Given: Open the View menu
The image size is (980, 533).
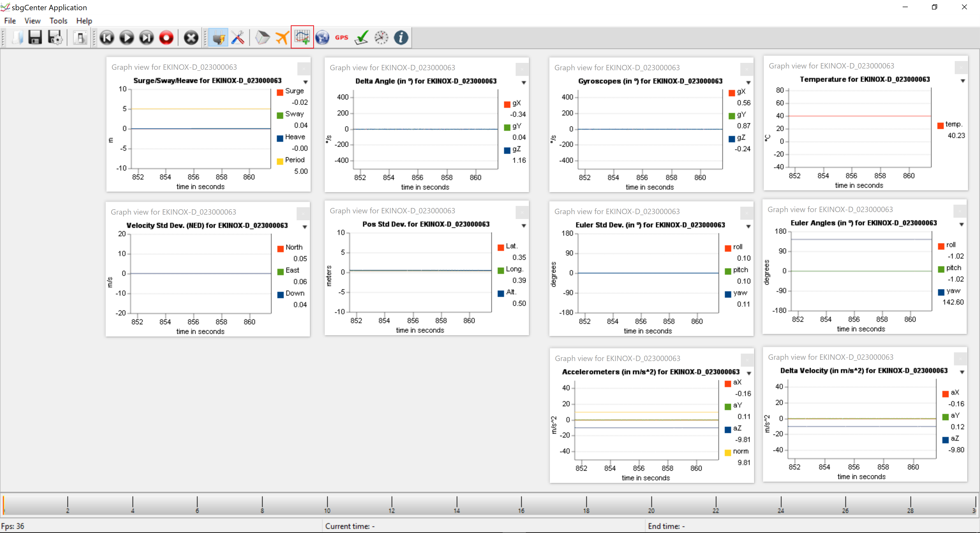Looking at the screenshot, I should tap(32, 20).
